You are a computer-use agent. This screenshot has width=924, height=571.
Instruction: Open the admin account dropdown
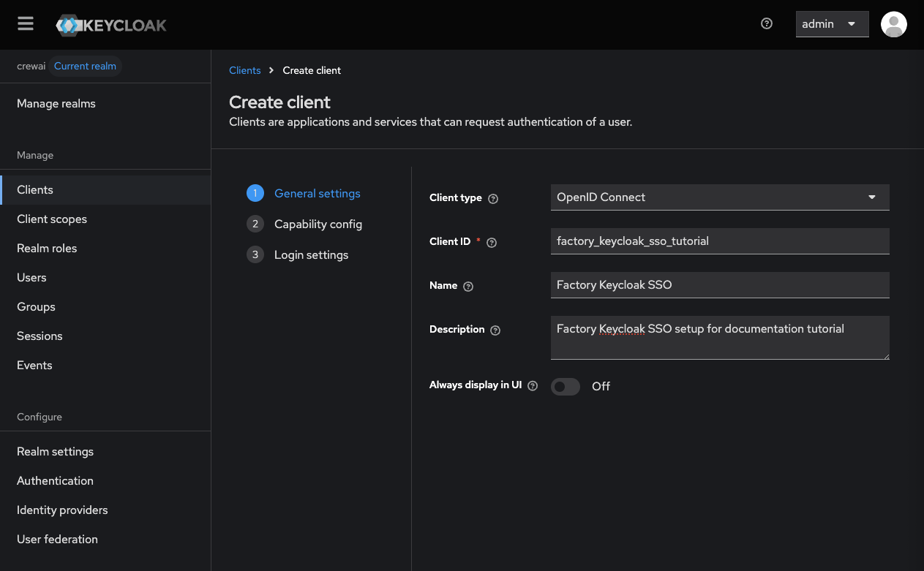(x=832, y=23)
